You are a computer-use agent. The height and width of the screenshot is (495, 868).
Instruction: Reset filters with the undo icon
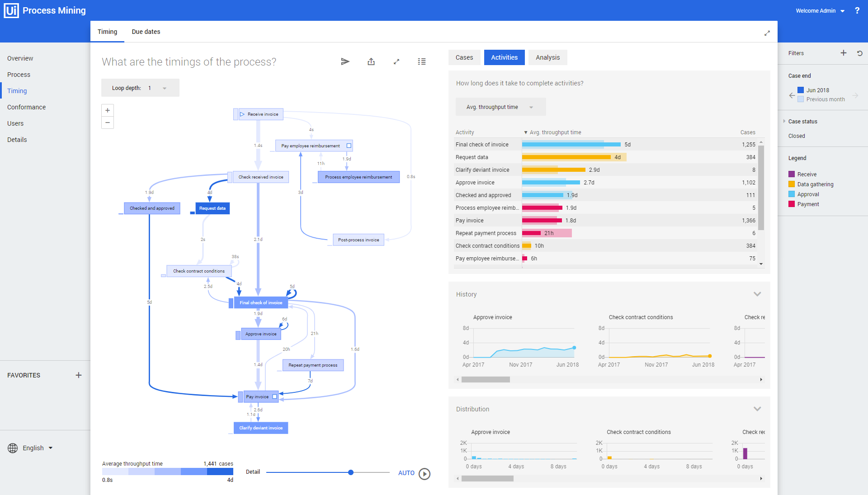[860, 53]
